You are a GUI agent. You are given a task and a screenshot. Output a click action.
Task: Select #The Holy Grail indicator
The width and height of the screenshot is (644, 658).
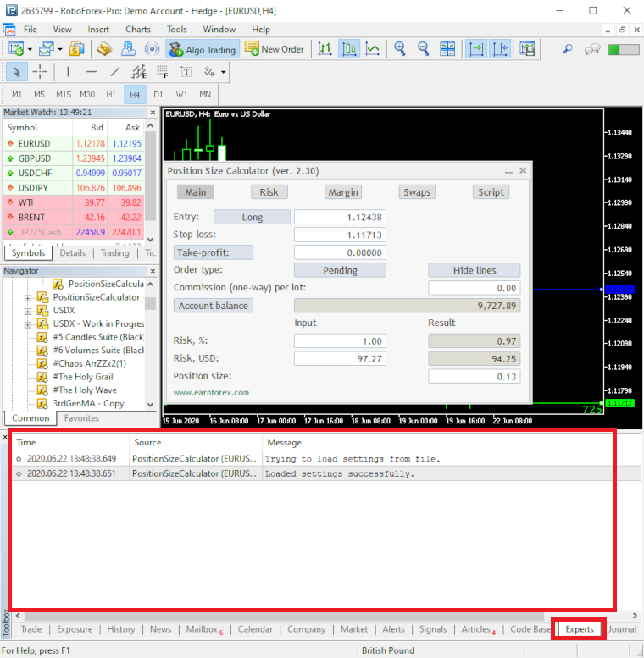pos(83,377)
